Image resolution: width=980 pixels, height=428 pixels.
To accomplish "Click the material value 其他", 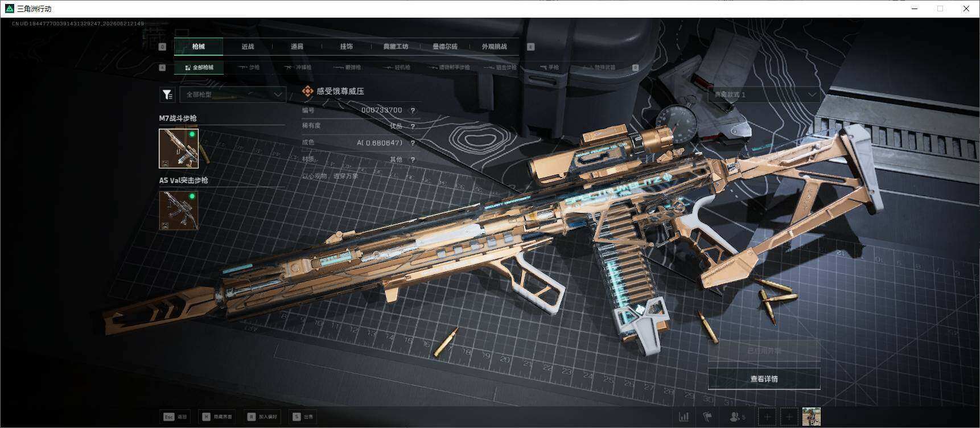I will click(396, 160).
